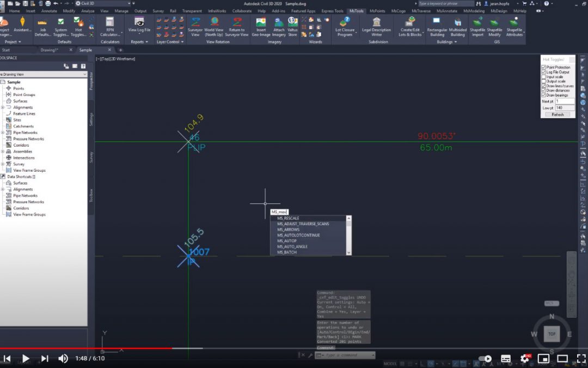This screenshot has width=588, height=368.
Task: Open the Drawing1 document tab
Action: 49,50
